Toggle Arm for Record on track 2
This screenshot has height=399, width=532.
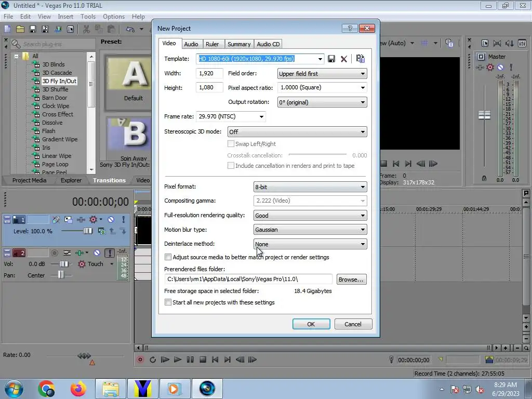[x=54, y=253]
